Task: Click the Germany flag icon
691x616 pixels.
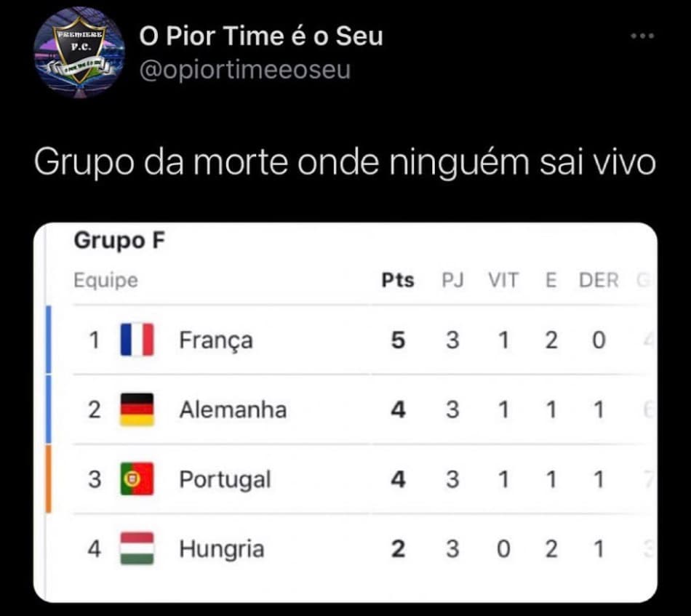Action: 137,409
